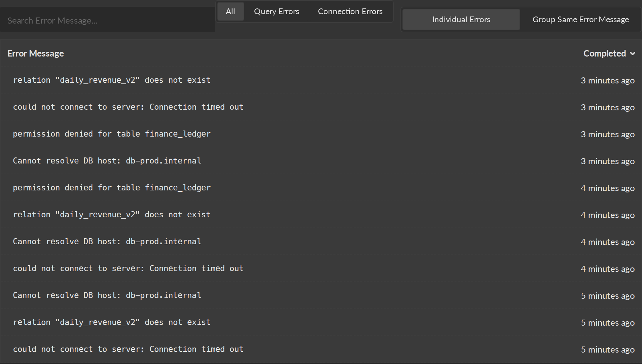Open the daily_revenue_v2 error from 3 minutes ago
This screenshot has width=642, height=364.
321,80
